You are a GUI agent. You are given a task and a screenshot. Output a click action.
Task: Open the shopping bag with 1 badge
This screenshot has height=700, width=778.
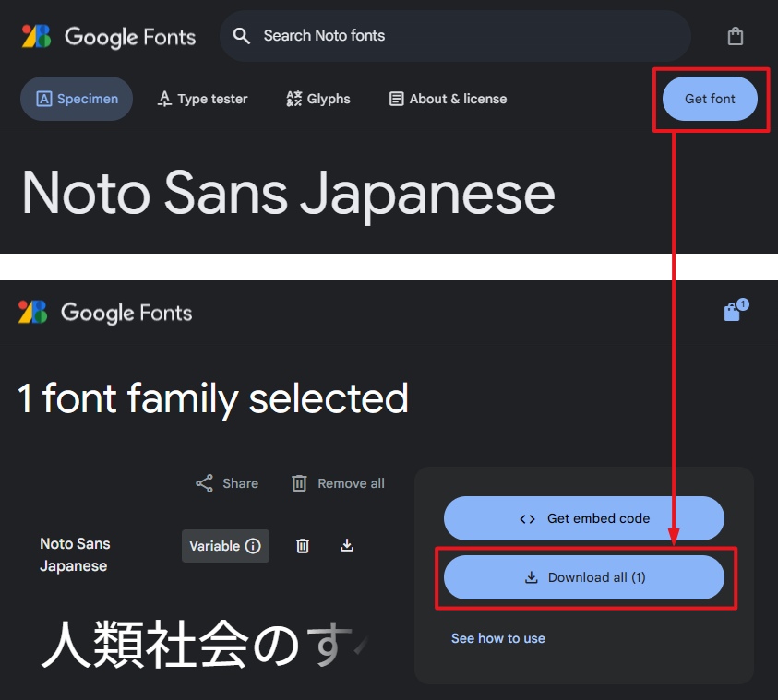tap(736, 310)
